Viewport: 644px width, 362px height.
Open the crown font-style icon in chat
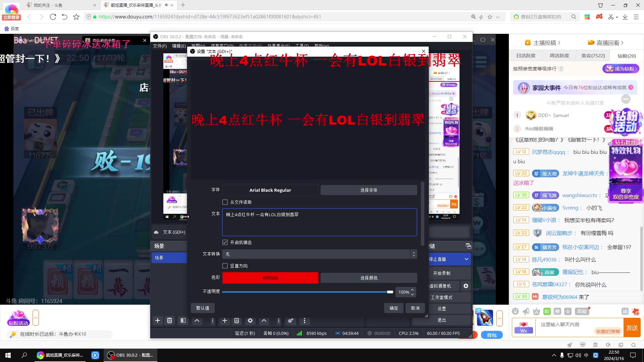pyautogui.click(x=537, y=311)
